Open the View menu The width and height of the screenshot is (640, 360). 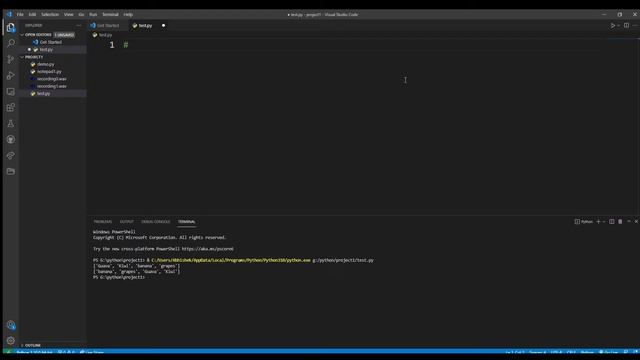coord(69,14)
